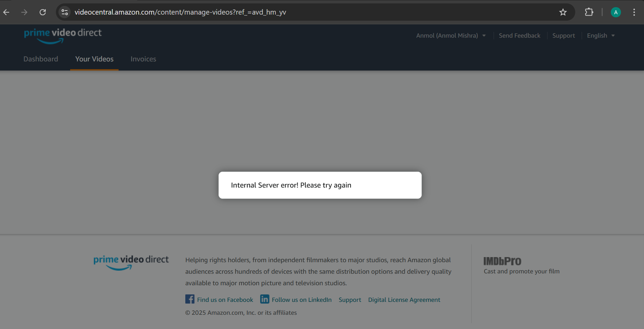Open Chrome three-dot menu
644x329 pixels.
[634, 12]
